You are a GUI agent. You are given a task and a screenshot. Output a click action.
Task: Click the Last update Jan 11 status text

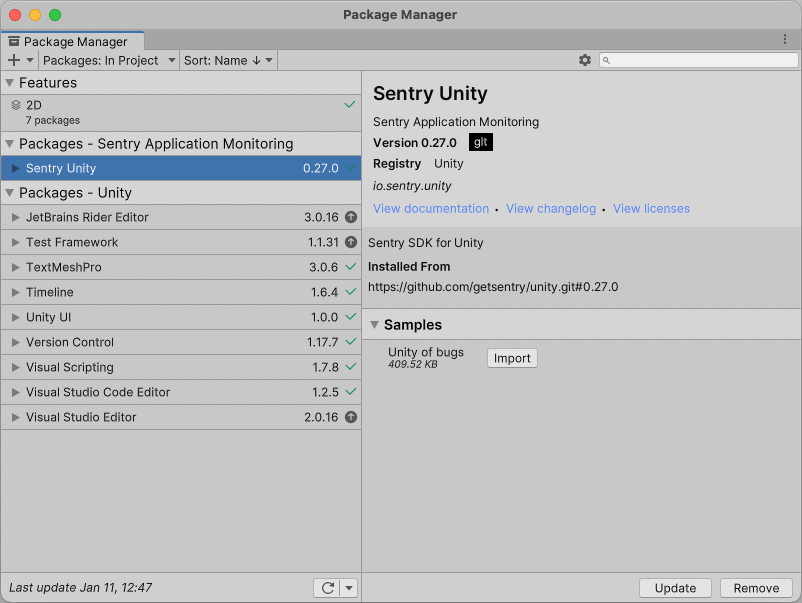[x=81, y=588]
